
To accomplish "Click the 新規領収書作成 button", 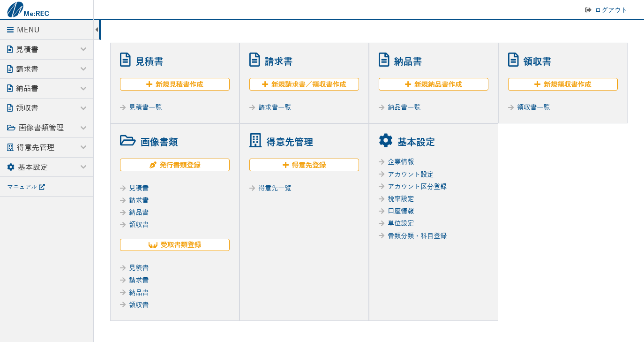I will [563, 84].
